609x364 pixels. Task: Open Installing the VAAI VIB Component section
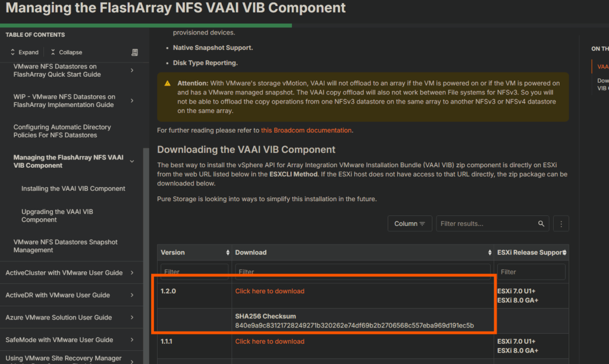(x=73, y=189)
